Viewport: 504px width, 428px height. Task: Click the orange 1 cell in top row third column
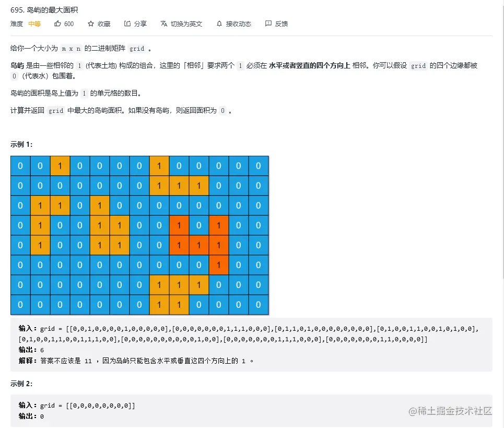coord(60,166)
